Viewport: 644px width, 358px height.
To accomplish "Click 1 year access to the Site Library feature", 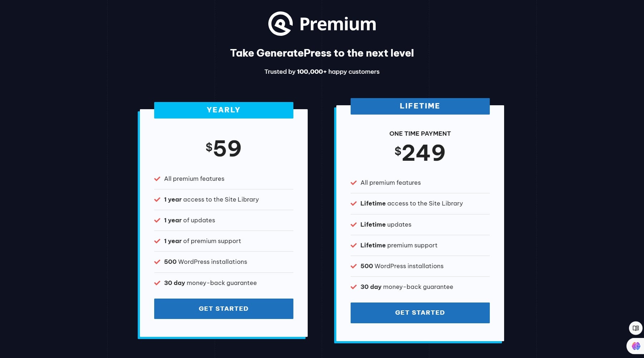I will pyautogui.click(x=211, y=199).
